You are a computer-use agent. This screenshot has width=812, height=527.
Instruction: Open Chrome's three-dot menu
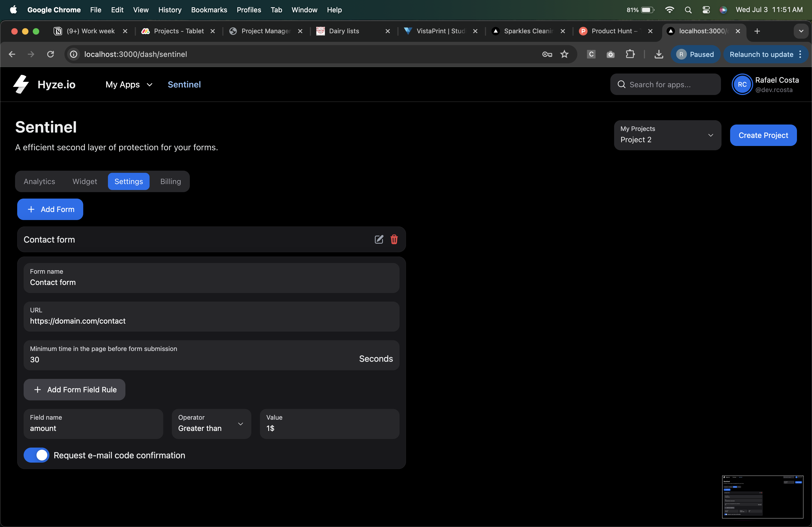pyautogui.click(x=800, y=54)
